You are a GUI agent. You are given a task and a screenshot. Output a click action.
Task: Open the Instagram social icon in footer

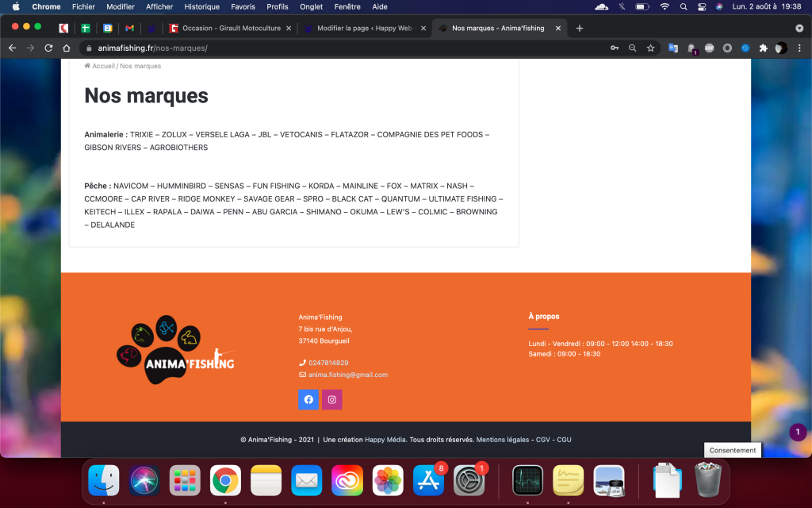pos(332,399)
